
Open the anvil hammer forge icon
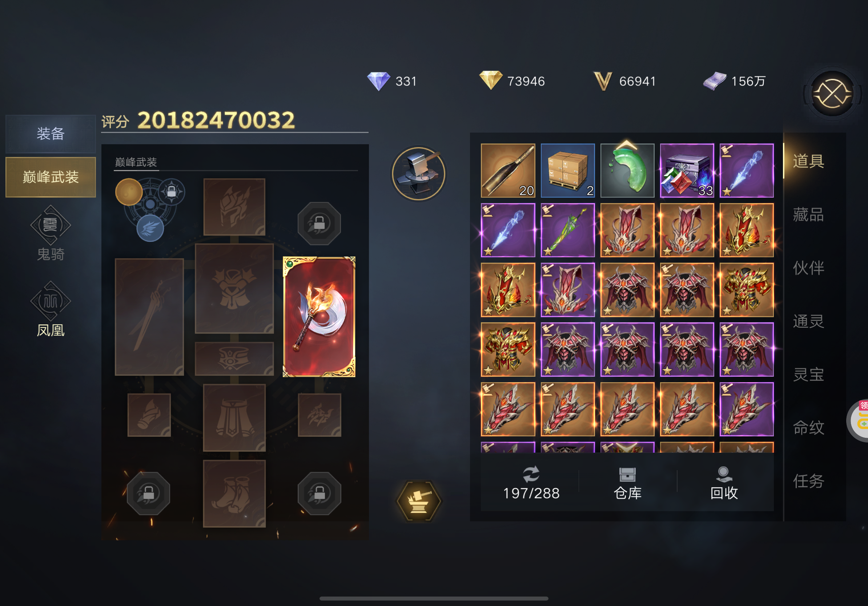418,173
